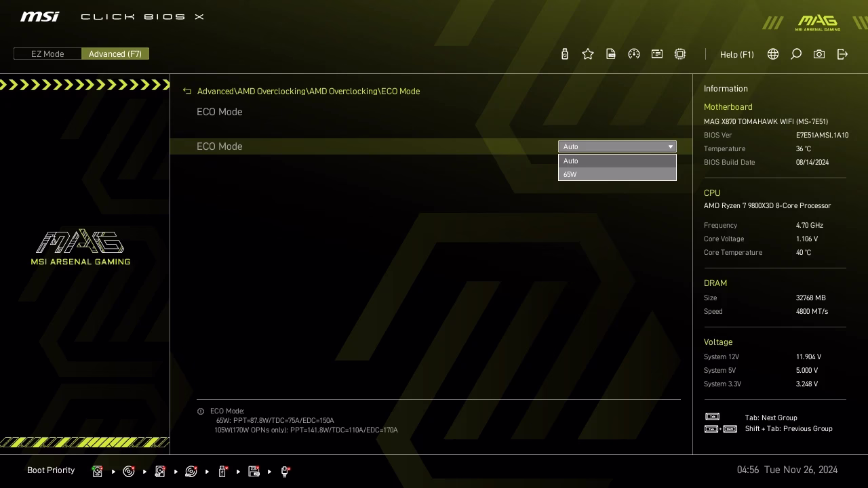The image size is (868, 488).
Task: Click the Tab key icon in hints
Action: pos(712,417)
